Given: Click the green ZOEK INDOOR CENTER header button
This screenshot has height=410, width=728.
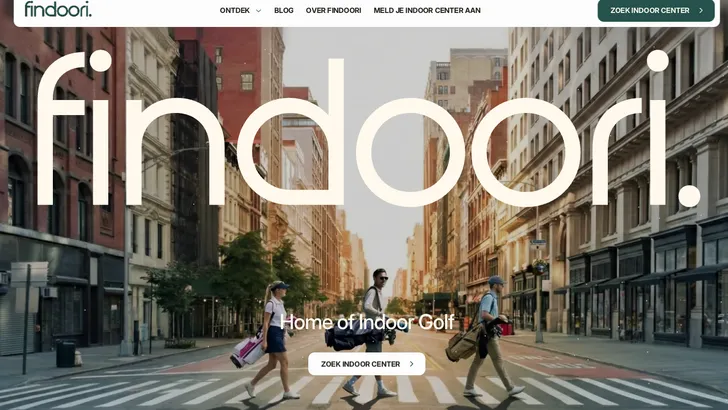Looking at the screenshot, I should [x=656, y=11].
